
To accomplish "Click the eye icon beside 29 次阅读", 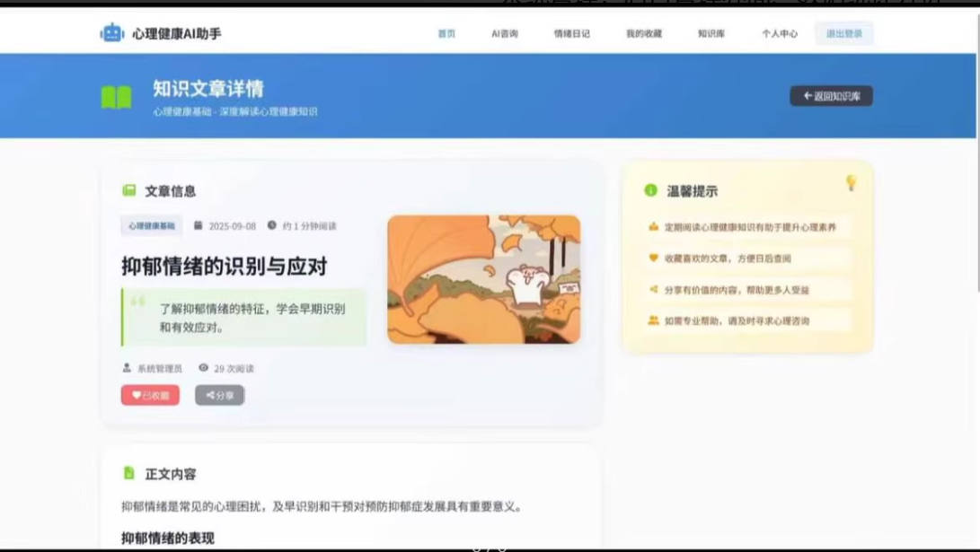I will tap(203, 368).
